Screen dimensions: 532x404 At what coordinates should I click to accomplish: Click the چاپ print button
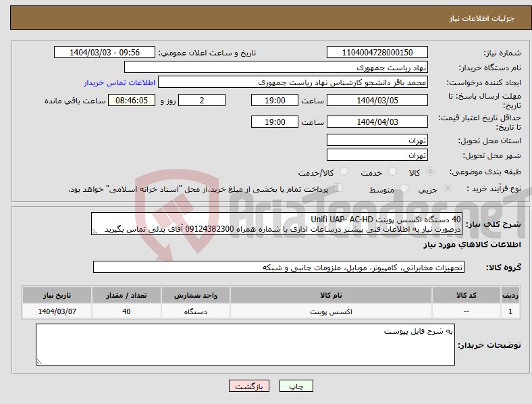click(296, 386)
